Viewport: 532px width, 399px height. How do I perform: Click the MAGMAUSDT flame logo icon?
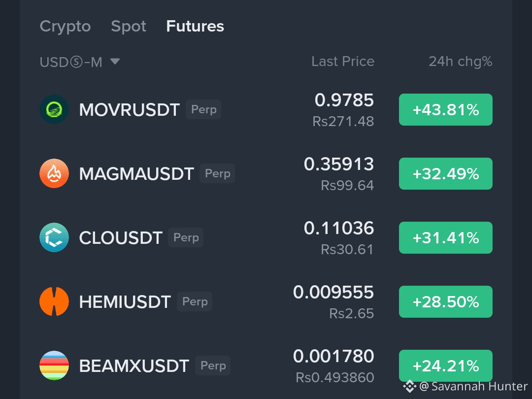point(54,173)
